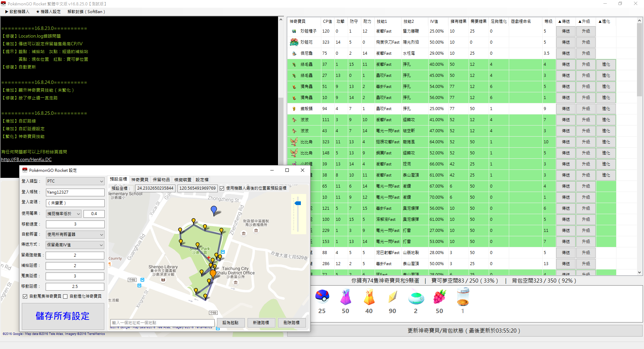Click the orange Super Potion icon

click(x=369, y=297)
